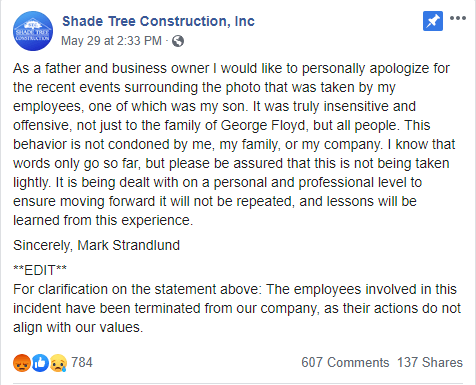Click the Sincerely, Mark Strandlund signature line
476x385 pixels.
point(96,245)
